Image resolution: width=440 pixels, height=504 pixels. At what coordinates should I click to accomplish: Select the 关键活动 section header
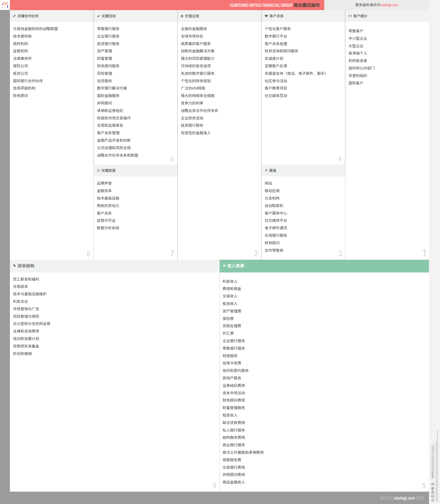click(108, 16)
